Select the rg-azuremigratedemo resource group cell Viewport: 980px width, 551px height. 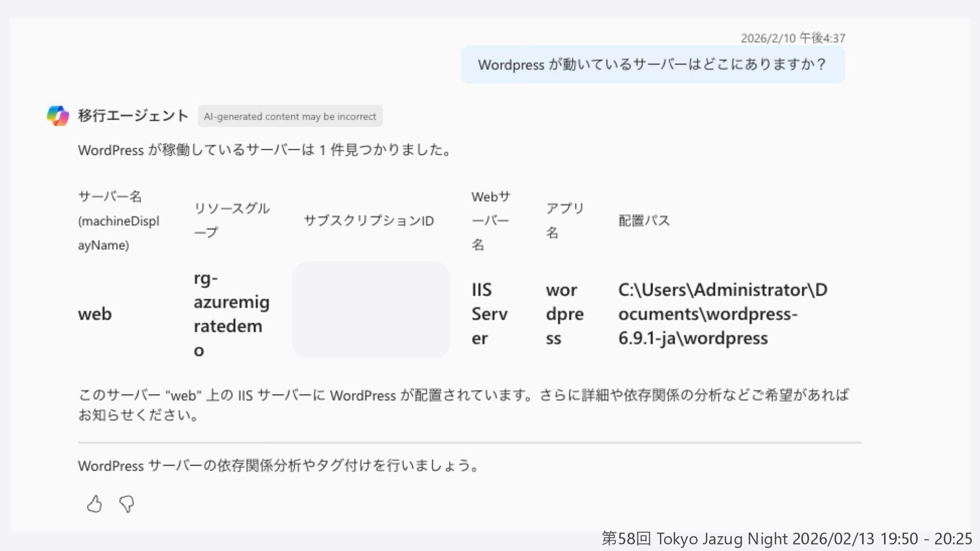(231, 314)
